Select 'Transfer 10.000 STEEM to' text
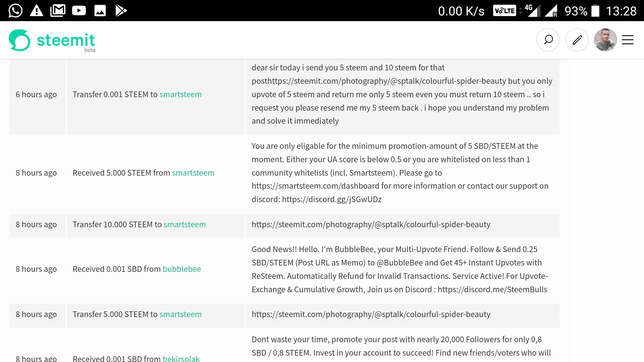The height and width of the screenshot is (362, 644). pos(117,225)
